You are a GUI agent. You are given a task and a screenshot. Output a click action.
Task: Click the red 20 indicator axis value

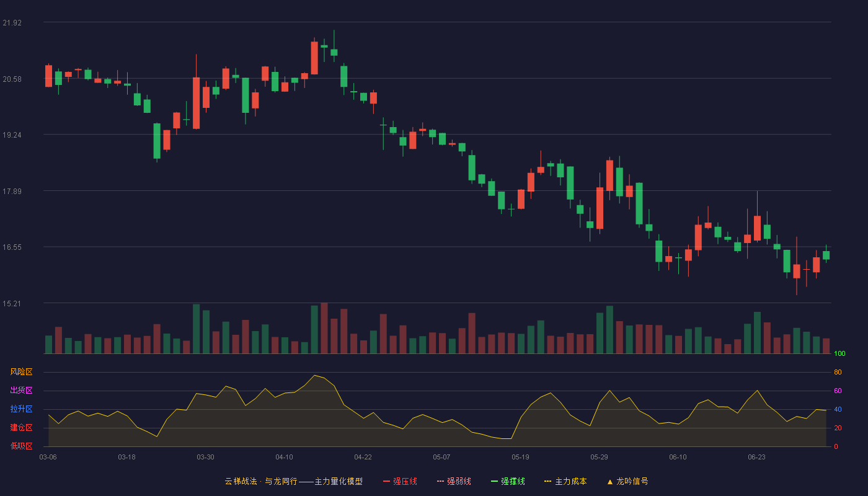pyautogui.click(x=838, y=428)
